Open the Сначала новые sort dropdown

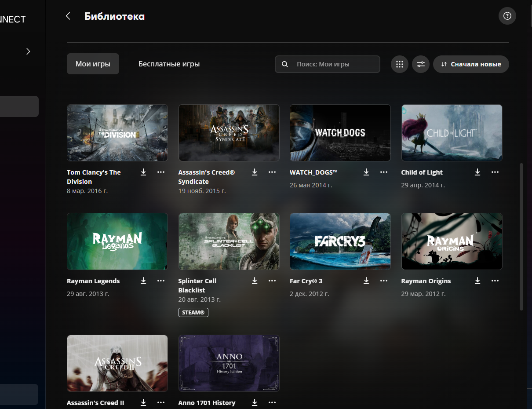pos(471,64)
